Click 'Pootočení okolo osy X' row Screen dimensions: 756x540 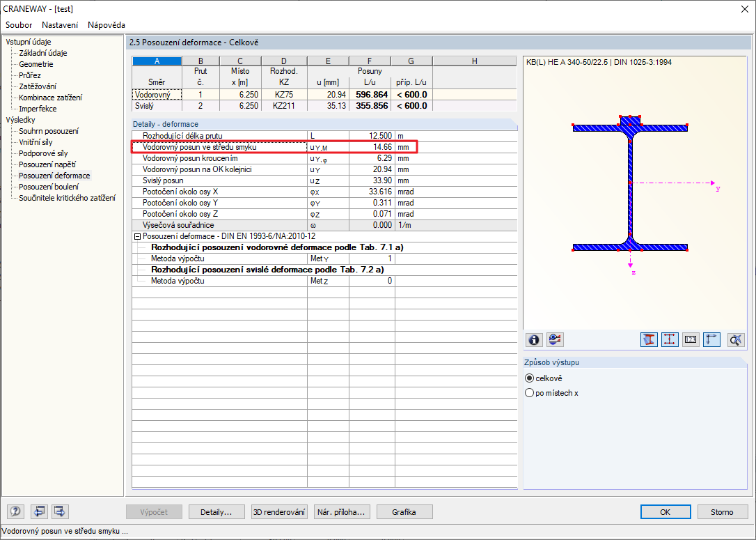324,192
